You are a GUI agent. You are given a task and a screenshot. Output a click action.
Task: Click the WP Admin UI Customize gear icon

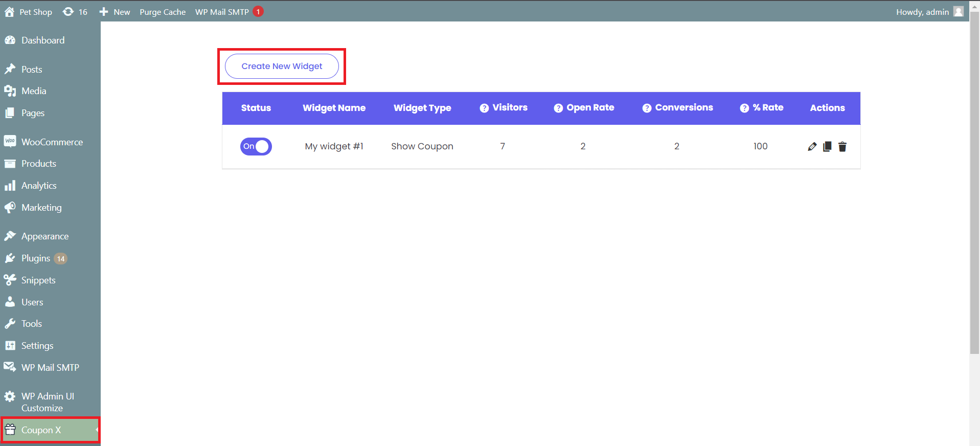[x=10, y=396]
